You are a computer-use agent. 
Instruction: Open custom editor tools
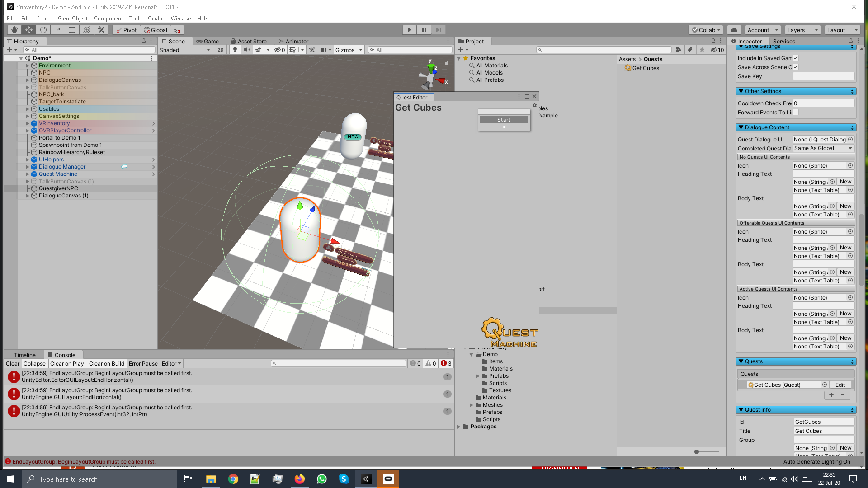point(101,30)
